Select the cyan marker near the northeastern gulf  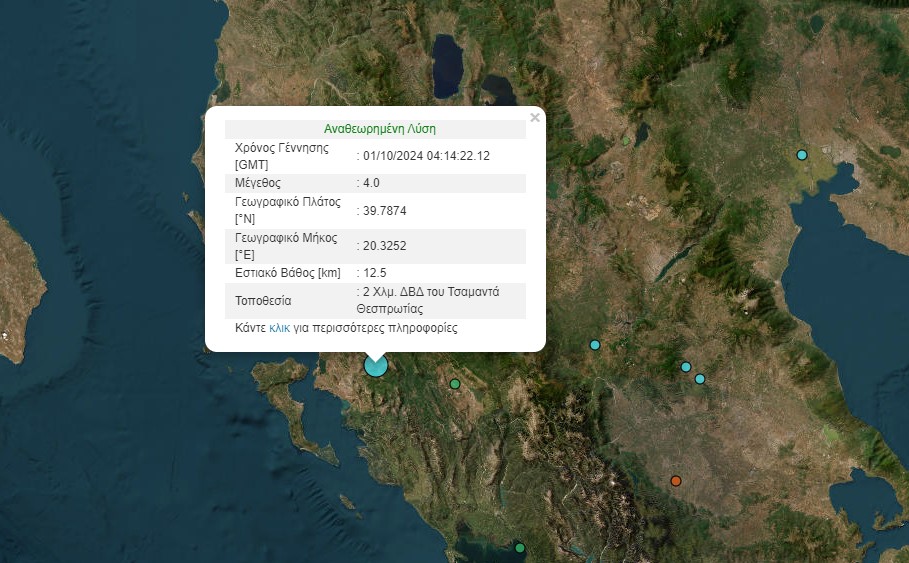pos(802,155)
